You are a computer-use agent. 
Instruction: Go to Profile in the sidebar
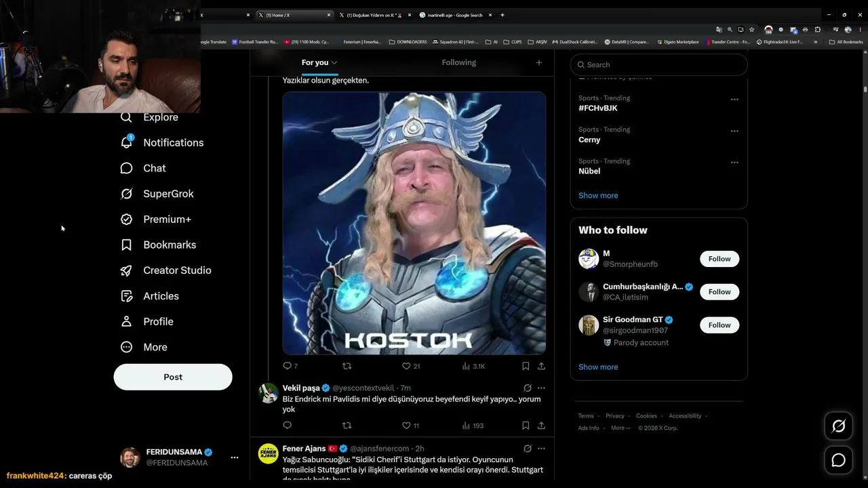(x=146, y=321)
